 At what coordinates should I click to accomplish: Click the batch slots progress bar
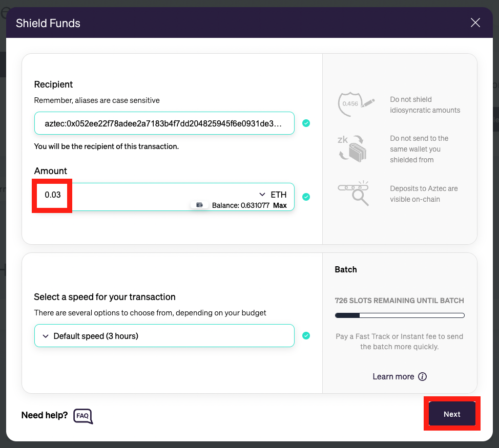(x=400, y=315)
